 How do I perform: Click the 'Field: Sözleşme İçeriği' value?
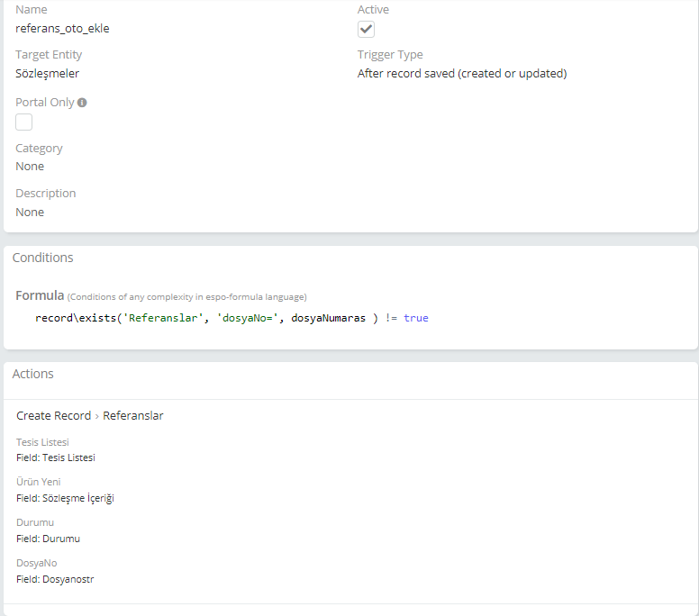(x=65, y=498)
